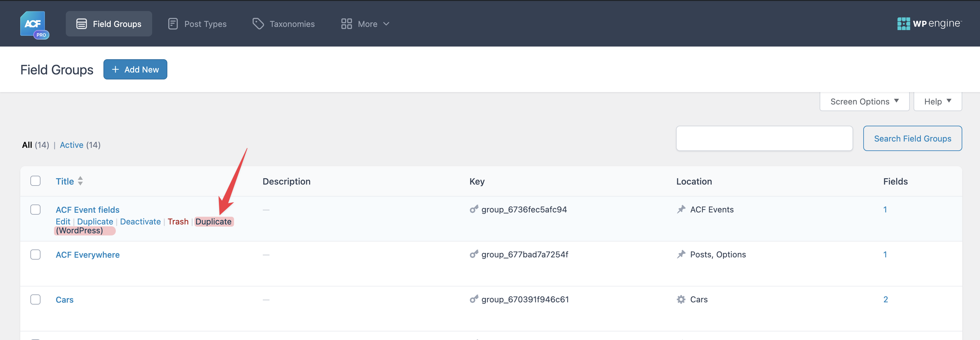The image size is (980, 340).
Task: Expand the More menu in top navigation
Action: point(365,24)
